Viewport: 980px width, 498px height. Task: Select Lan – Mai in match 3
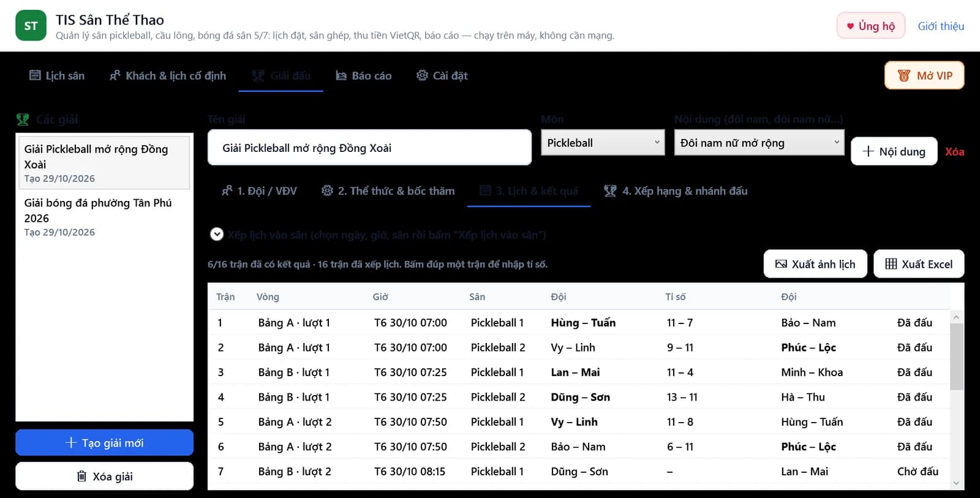575,372
